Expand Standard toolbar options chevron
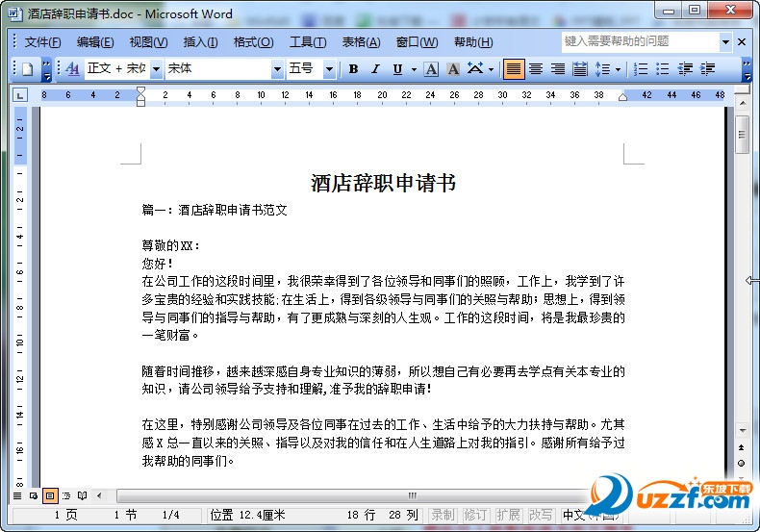Screen dimensions: 760x532 click(46, 69)
